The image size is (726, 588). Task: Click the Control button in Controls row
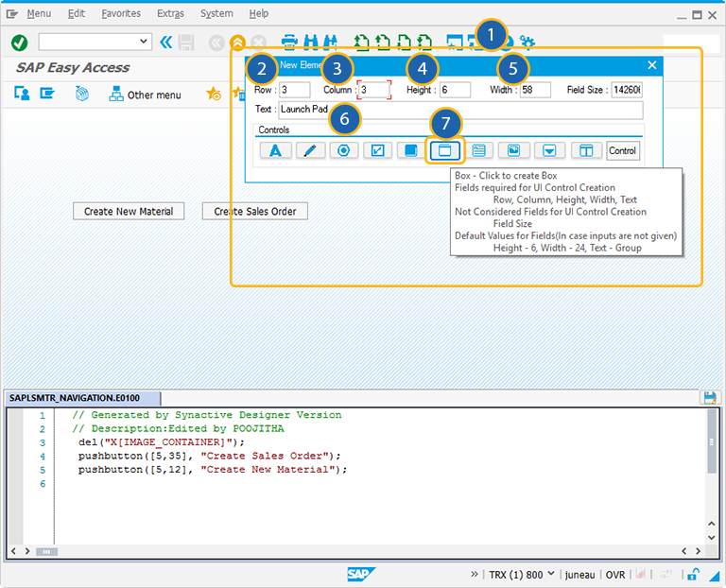(x=623, y=150)
